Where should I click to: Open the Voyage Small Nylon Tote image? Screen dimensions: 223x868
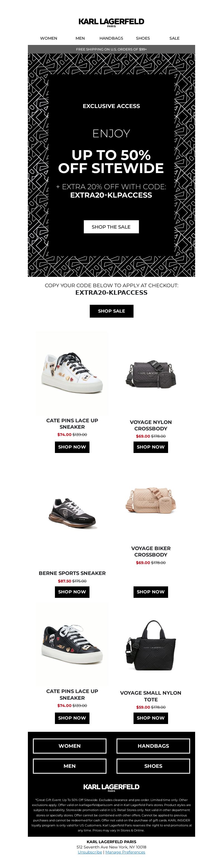point(151,645)
